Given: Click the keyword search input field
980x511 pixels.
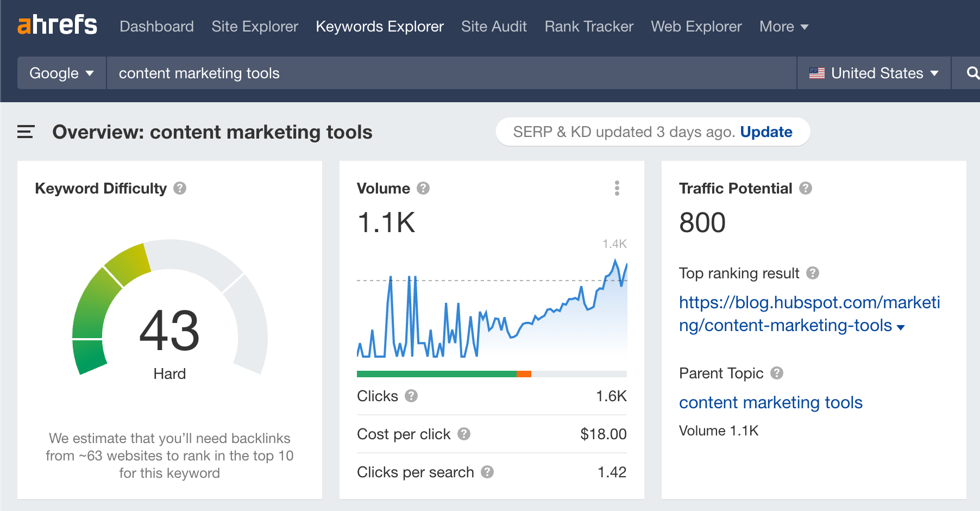Looking at the screenshot, I should pyautogui.click(x=451, y=73).
